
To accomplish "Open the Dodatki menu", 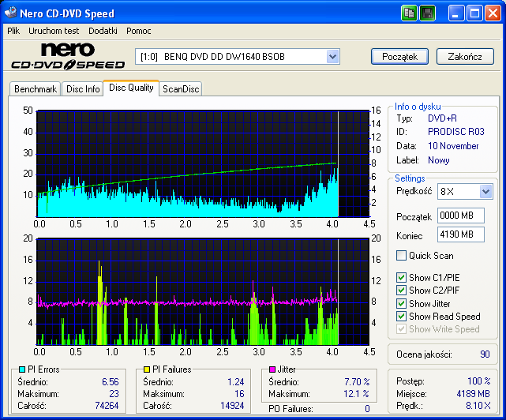I will pyautogui.click(x=103, y=31).
